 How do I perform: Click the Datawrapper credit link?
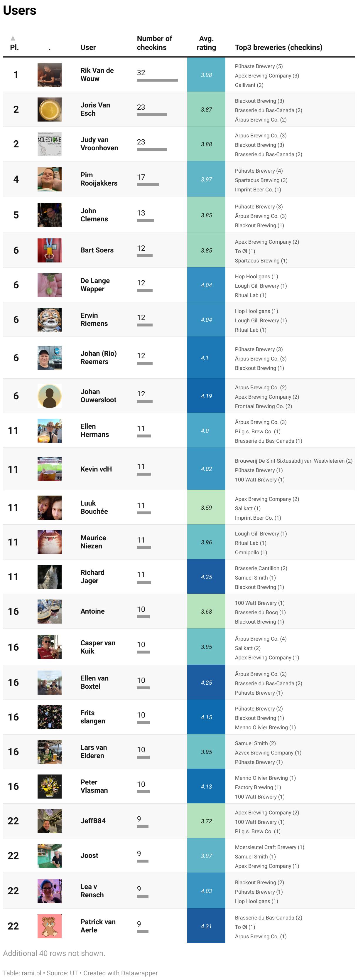click(x=120, y=973)
